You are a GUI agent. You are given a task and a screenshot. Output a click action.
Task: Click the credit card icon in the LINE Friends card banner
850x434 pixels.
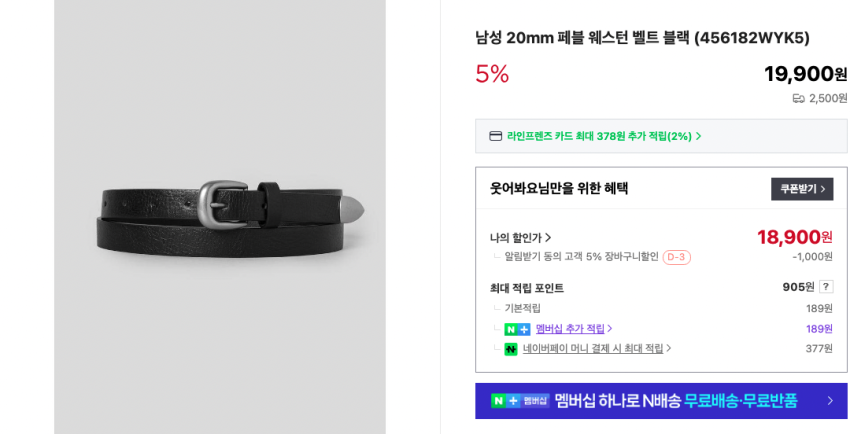496,136
